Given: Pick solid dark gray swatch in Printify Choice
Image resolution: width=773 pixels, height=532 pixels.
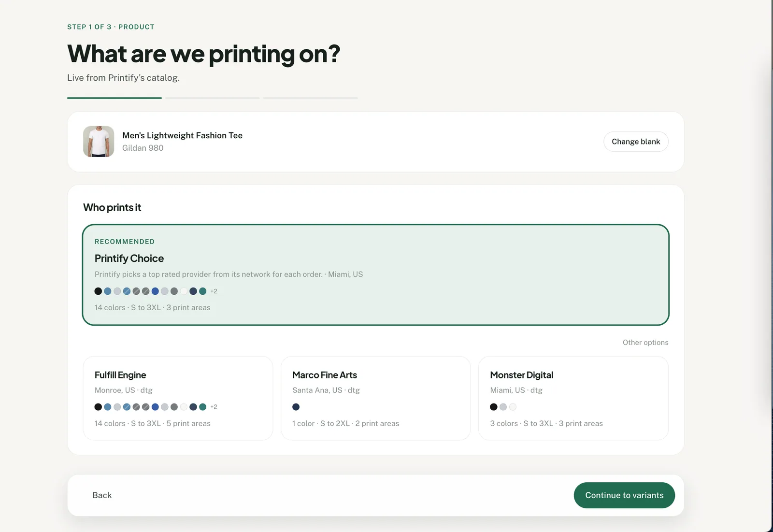Looking at the screenshot, I should (x=174, y=291).
